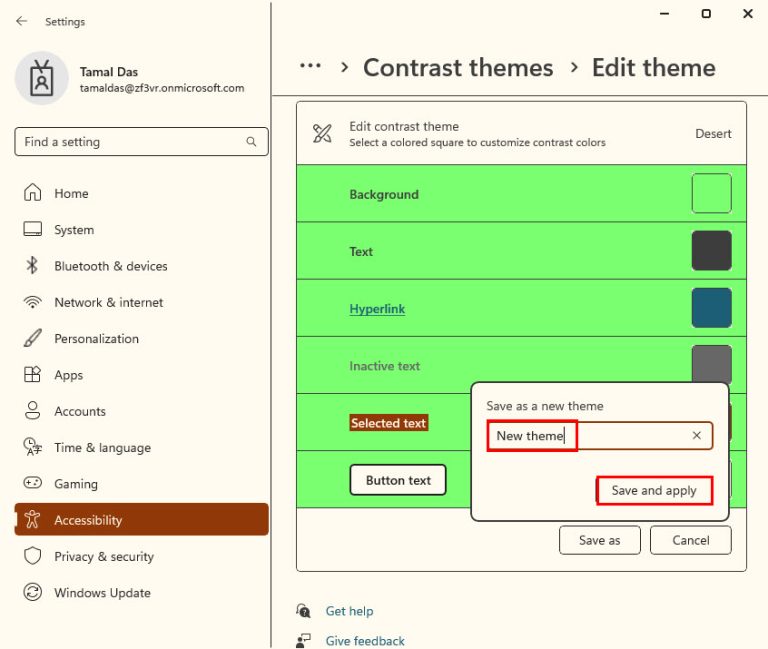Select Accessibility in the sidebar

pos(142,519)
